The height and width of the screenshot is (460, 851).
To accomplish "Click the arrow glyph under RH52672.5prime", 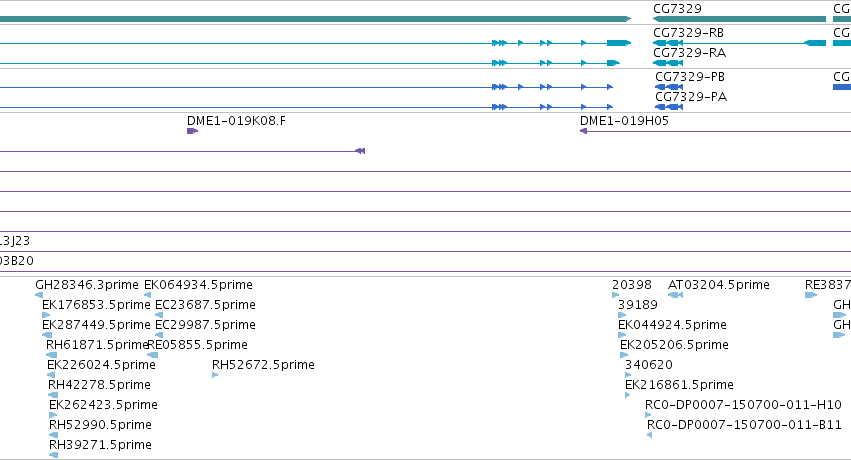I will click(x=215, y=375).
